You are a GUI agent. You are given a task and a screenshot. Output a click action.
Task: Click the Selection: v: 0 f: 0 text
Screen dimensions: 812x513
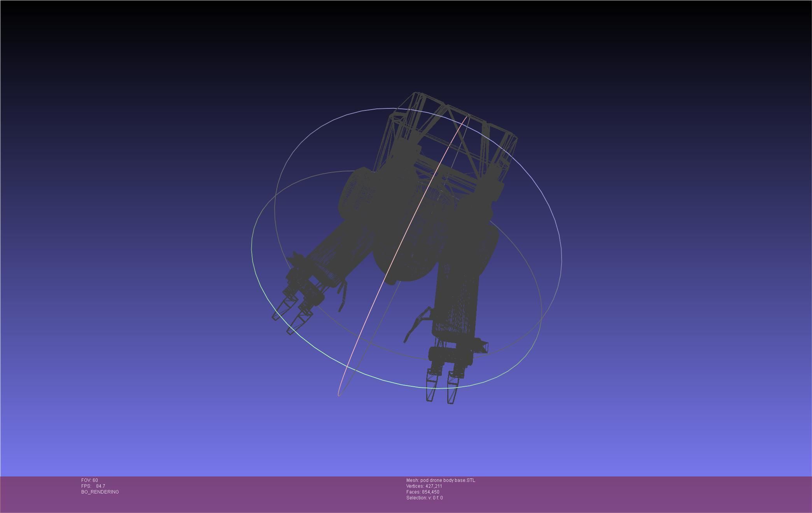(x=424, y=498)
